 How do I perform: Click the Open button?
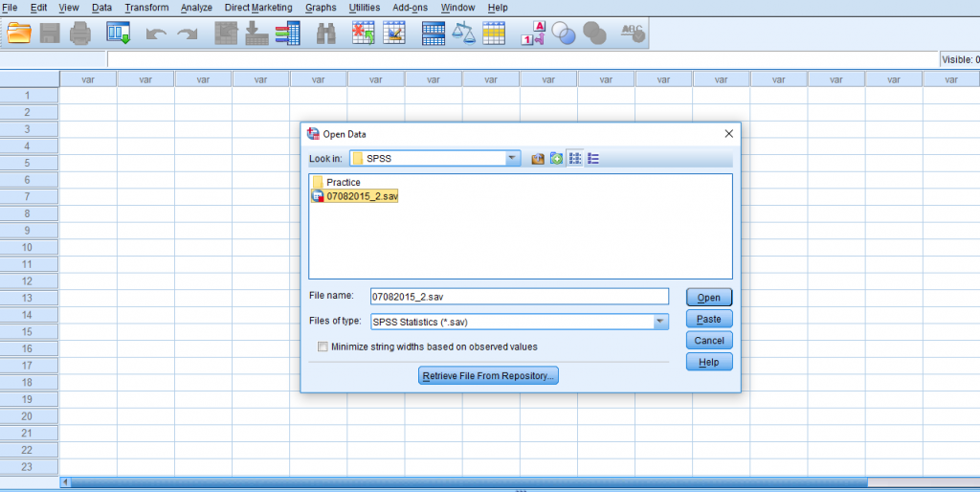(708, 298)
